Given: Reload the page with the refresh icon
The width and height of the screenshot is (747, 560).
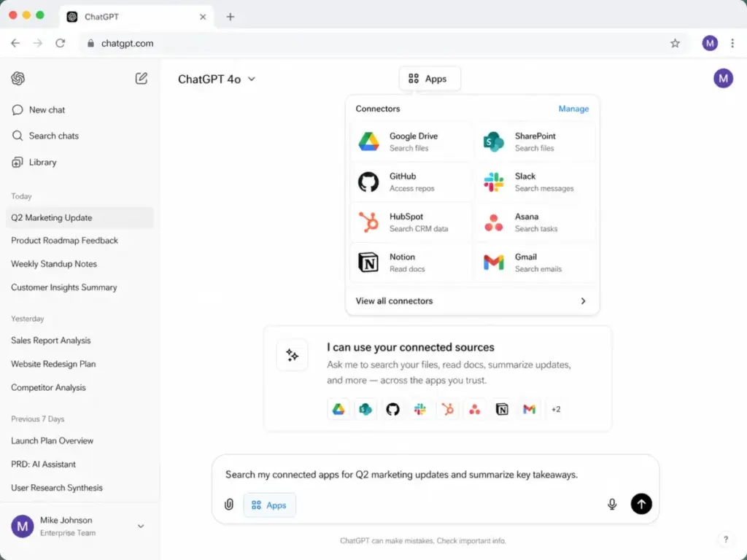Looking at the screenshot, I should click(60, 43).
